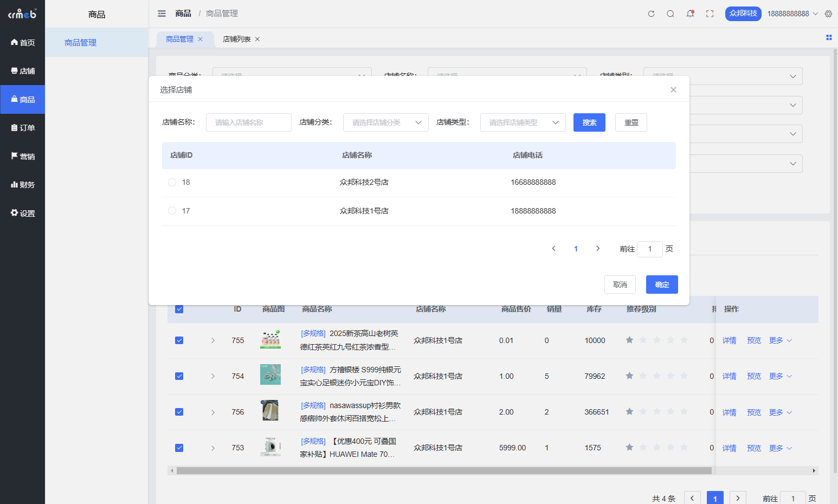
Task: Toggle fullscreen mode icon
Action: point(710,14)
